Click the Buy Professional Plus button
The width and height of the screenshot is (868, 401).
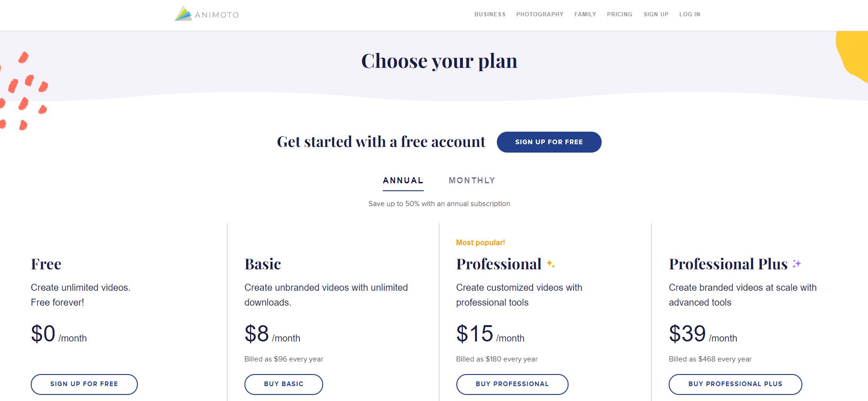[x=735, y=384]
